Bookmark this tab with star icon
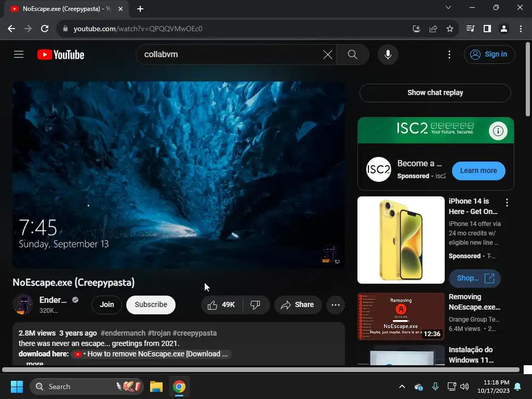 (449, 29)
